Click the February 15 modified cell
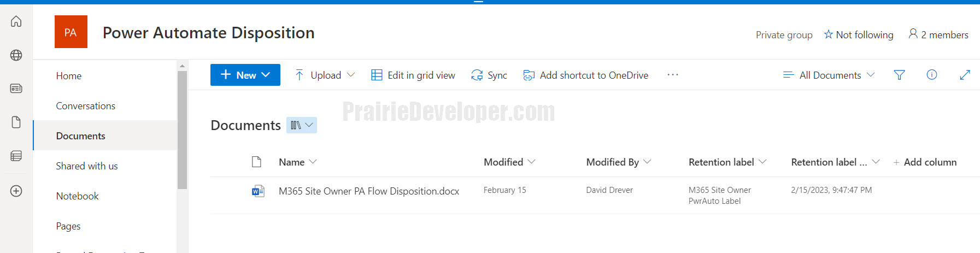Screen dimensions: 980x253 505,190
